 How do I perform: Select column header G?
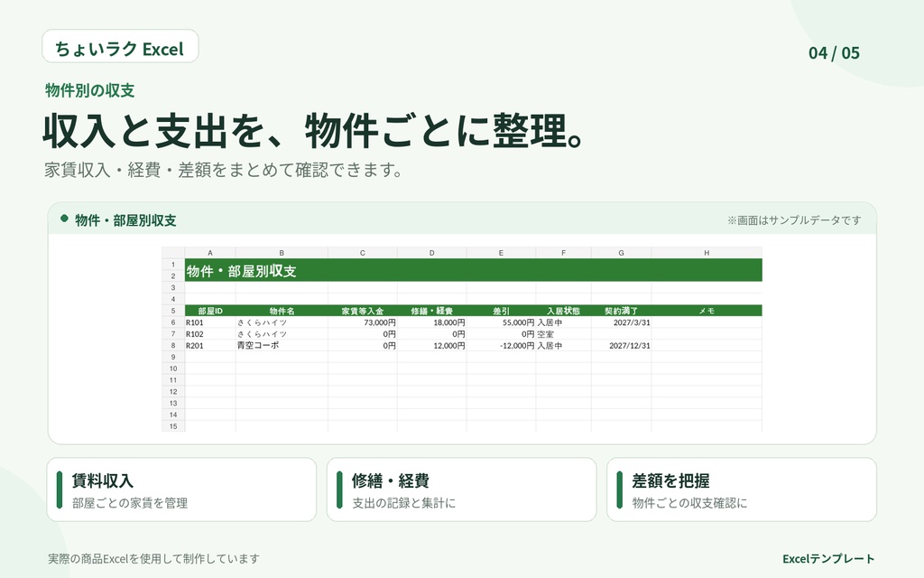[x=621, y=253]
